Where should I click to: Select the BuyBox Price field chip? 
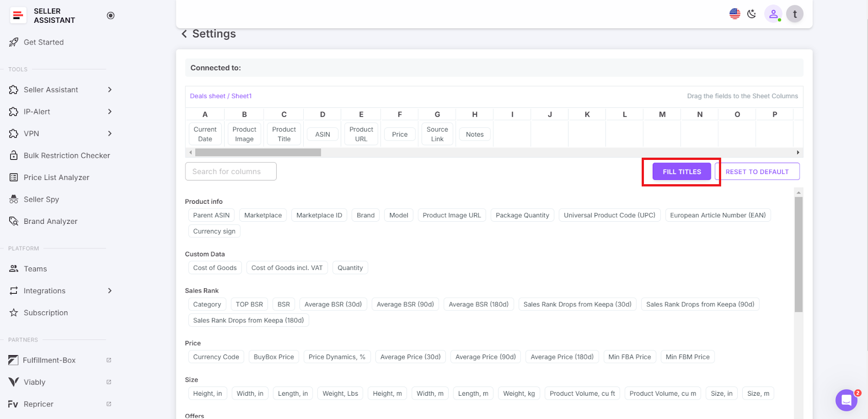point(274,357)
